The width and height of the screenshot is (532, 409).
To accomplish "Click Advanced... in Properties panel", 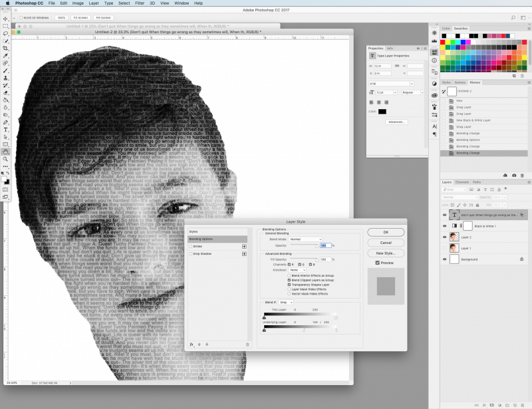I will 396,122.
